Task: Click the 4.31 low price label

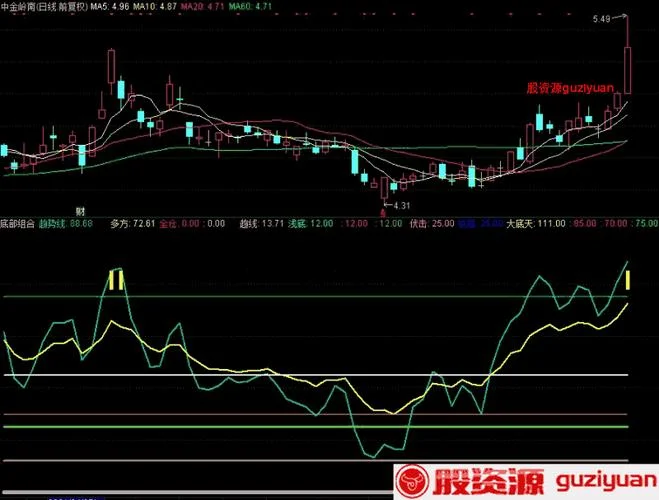Action: (x=402, y=205)
